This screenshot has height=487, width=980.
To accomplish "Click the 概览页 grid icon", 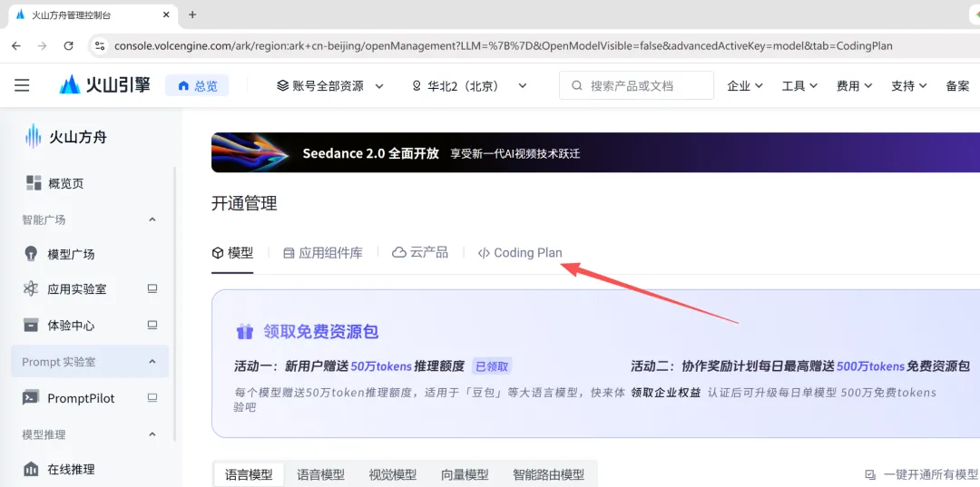I will point(34,183).
